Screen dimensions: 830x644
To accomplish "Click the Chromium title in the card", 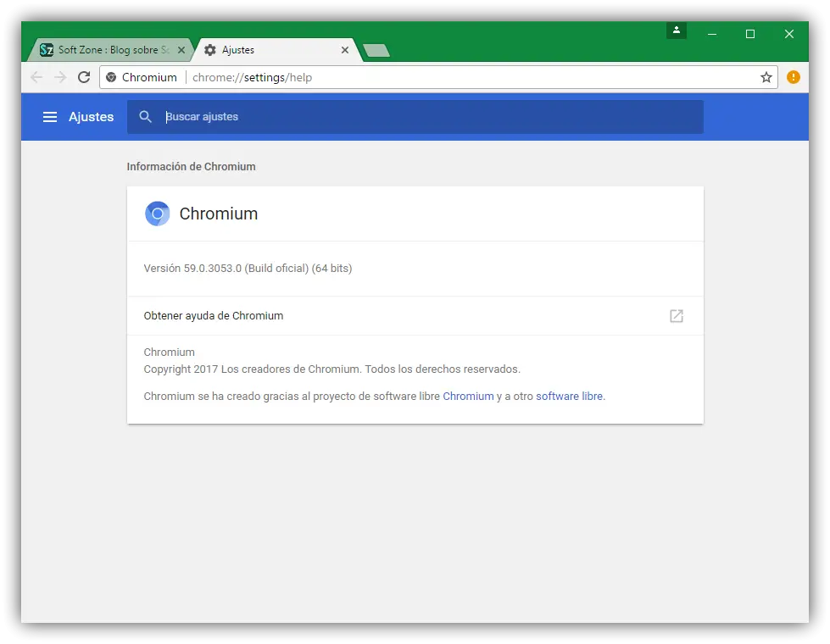I will (219, 214).
